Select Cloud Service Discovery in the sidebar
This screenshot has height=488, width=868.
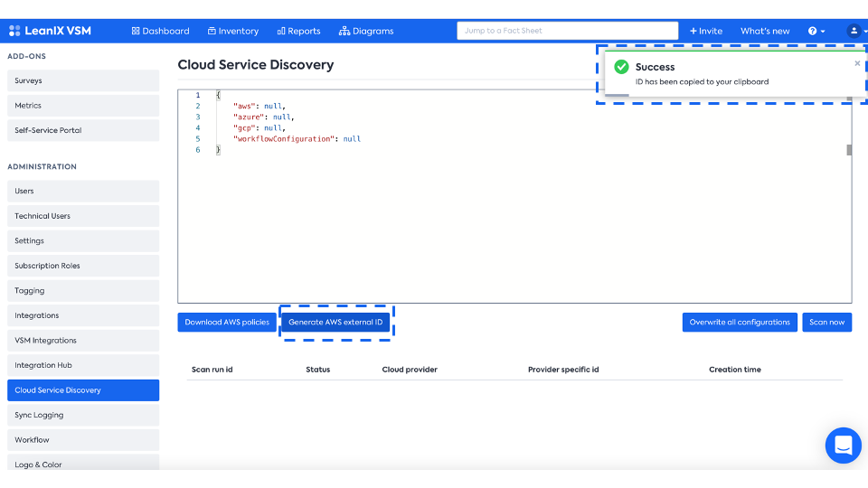coord(83,390)
